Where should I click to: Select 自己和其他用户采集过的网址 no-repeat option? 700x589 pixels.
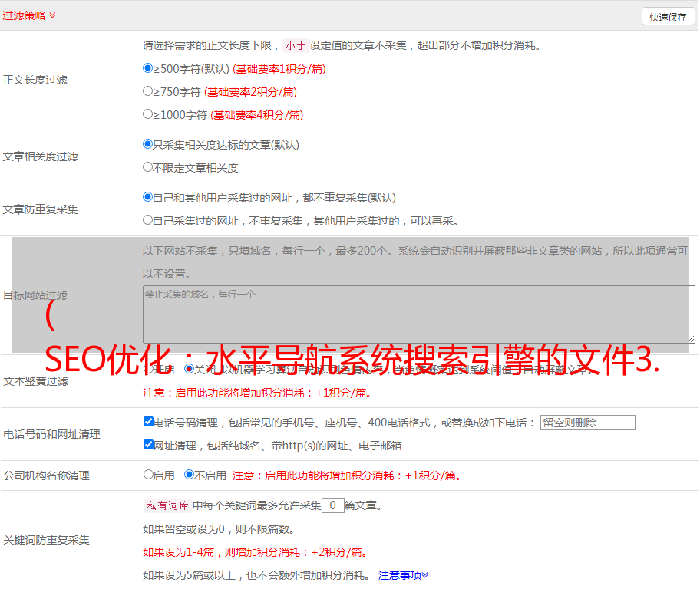[148, 197]
